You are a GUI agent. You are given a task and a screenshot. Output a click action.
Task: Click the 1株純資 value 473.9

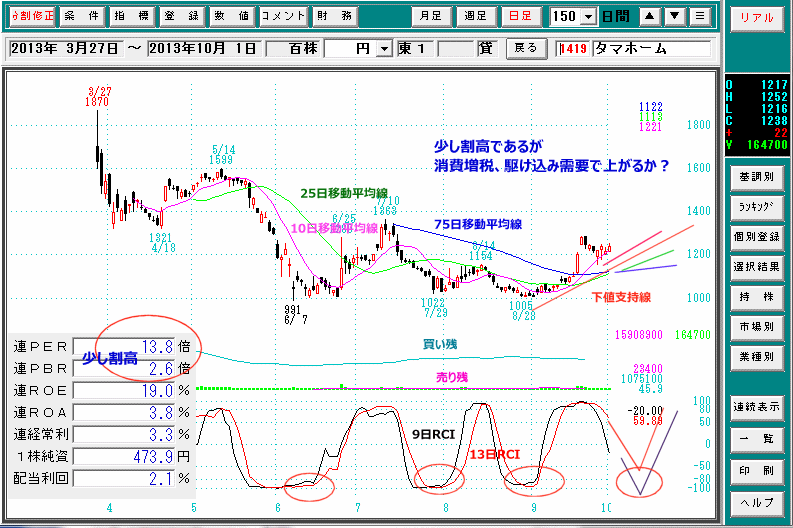click(x=153, y=457)
